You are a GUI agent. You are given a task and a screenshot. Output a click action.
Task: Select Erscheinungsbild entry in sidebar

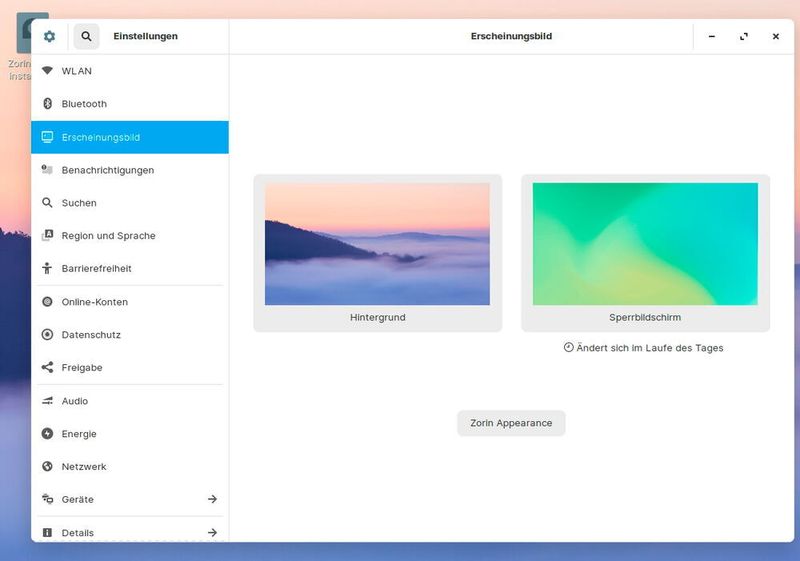click(130, 137)
